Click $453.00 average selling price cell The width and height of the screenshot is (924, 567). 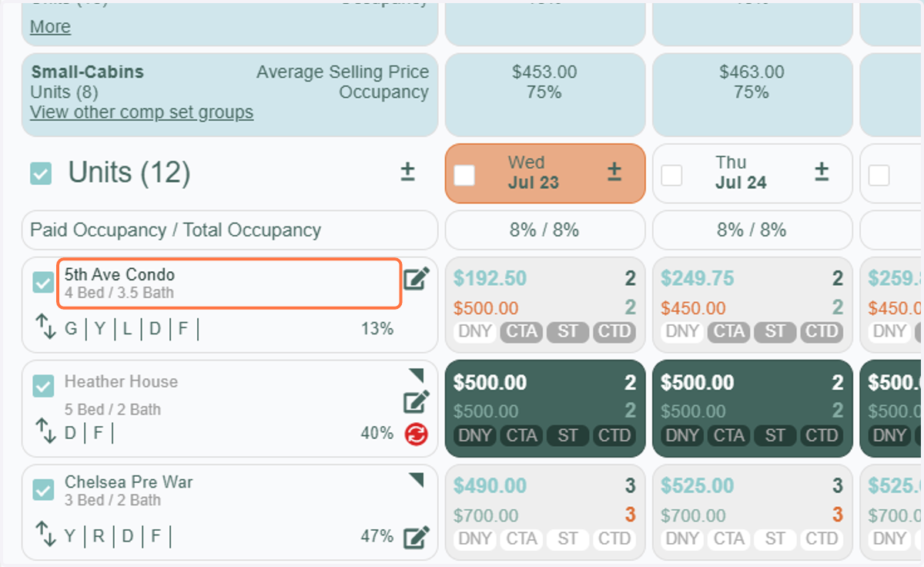point(544,72)
